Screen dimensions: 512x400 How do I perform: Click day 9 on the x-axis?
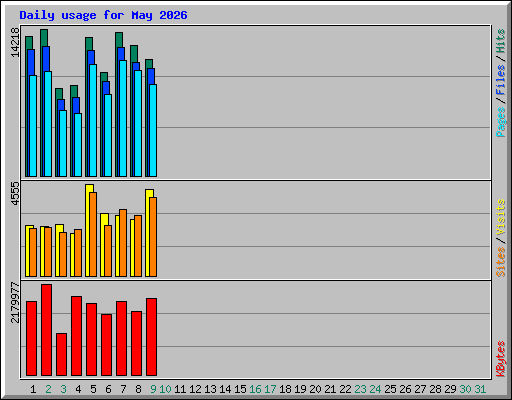153,389
